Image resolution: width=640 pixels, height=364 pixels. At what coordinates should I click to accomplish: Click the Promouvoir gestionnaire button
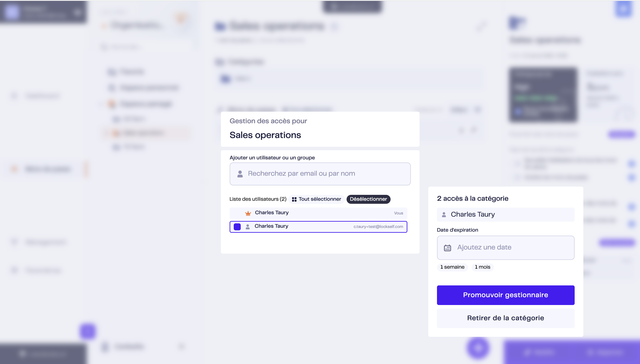tap(505, 295)
